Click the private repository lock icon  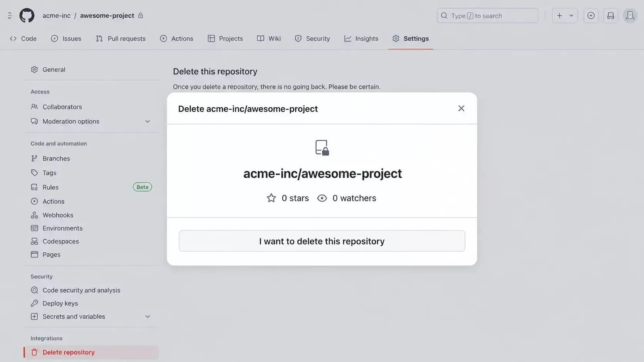[141, 15]
